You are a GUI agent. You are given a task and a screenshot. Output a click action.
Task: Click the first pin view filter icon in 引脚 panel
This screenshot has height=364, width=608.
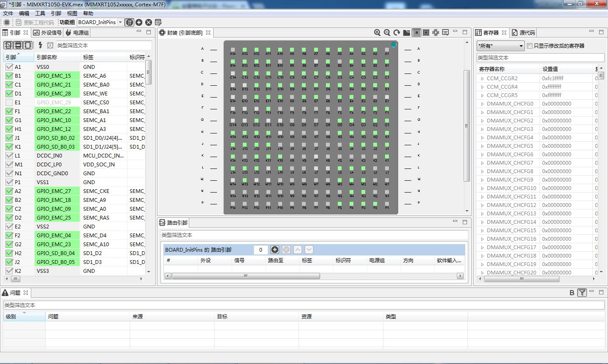click(x=8, y=45)
